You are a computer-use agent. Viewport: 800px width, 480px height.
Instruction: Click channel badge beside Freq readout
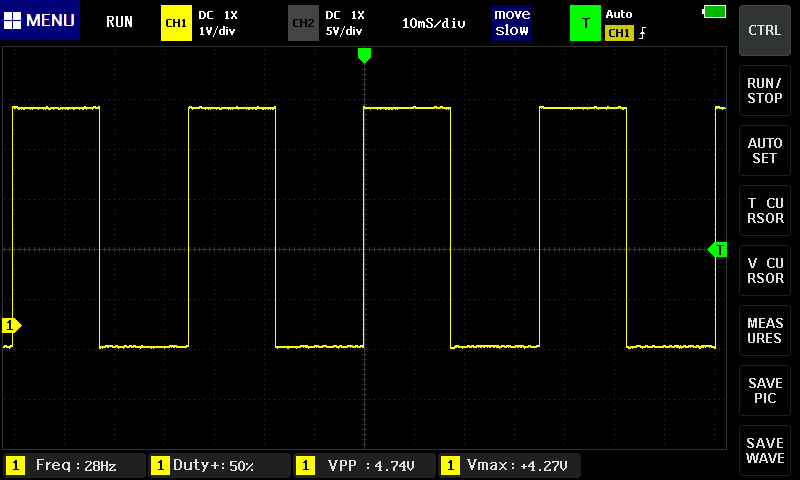(x=15, y=465)
